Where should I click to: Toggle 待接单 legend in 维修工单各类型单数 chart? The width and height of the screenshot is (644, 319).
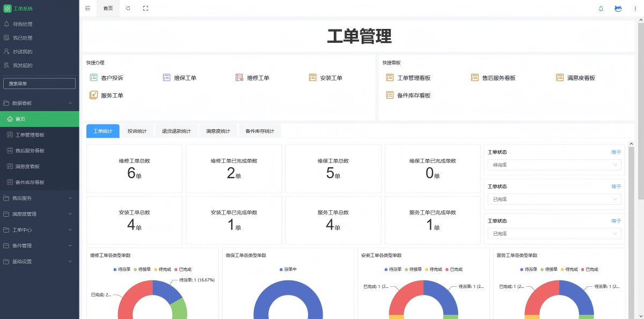coord(142,269)
